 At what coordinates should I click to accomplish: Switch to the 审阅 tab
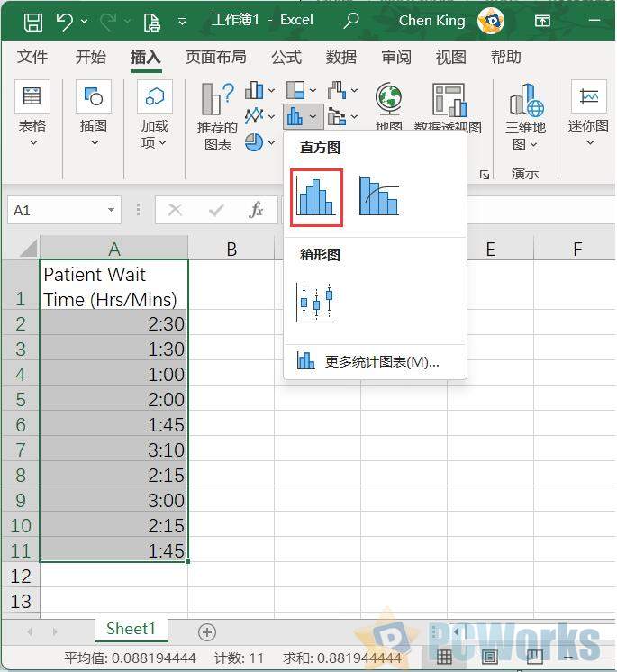click(x=396, y=57)
